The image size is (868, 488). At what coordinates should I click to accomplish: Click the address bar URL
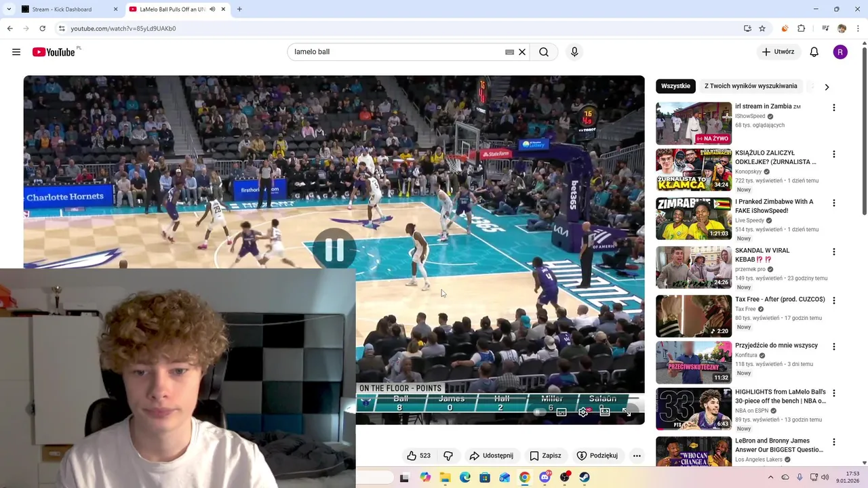point(123,28)
